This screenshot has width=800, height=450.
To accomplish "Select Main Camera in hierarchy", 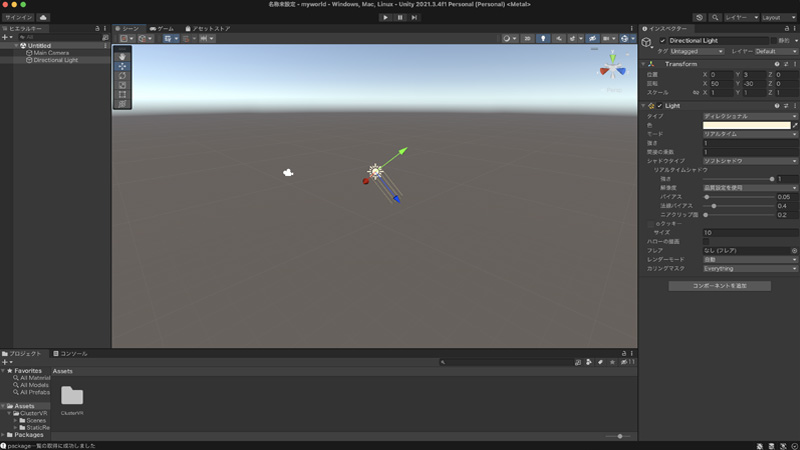I will coord(51,53).
